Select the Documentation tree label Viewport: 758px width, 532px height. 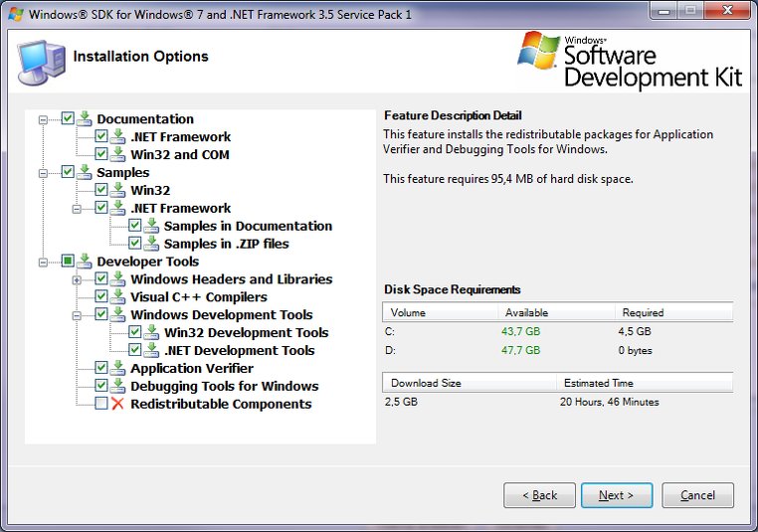[145, 119]
